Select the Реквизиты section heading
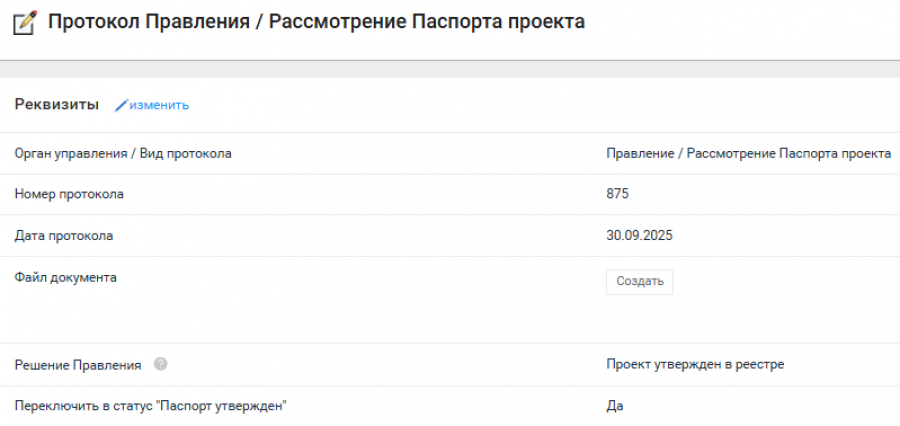The width and height of the screenshot is (900, 426). [56, 104]
